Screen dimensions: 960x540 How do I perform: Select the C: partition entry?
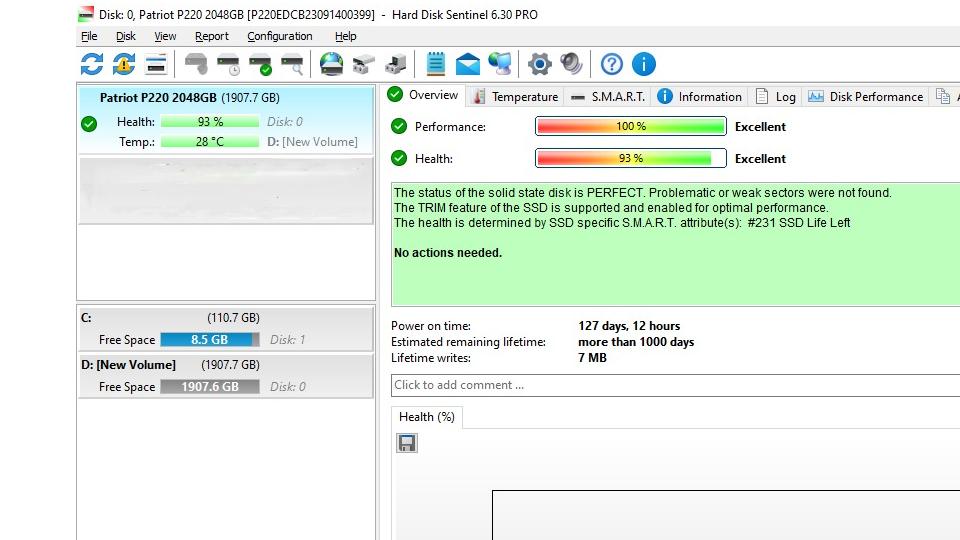point(225,329)
